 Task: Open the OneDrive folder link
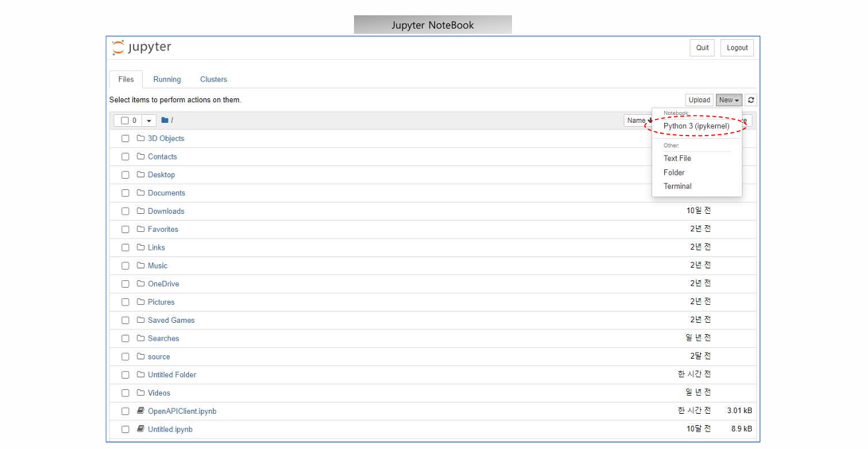tap(163, 284)
